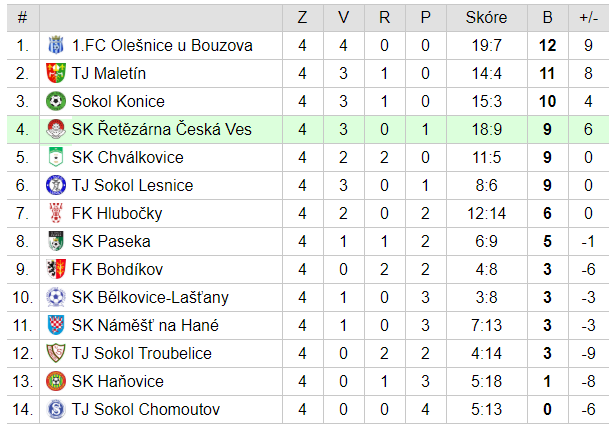Viewport: 614px width, 428px height.
Task: Click the TJ Maletín club crest
Action: click(56, 73)
